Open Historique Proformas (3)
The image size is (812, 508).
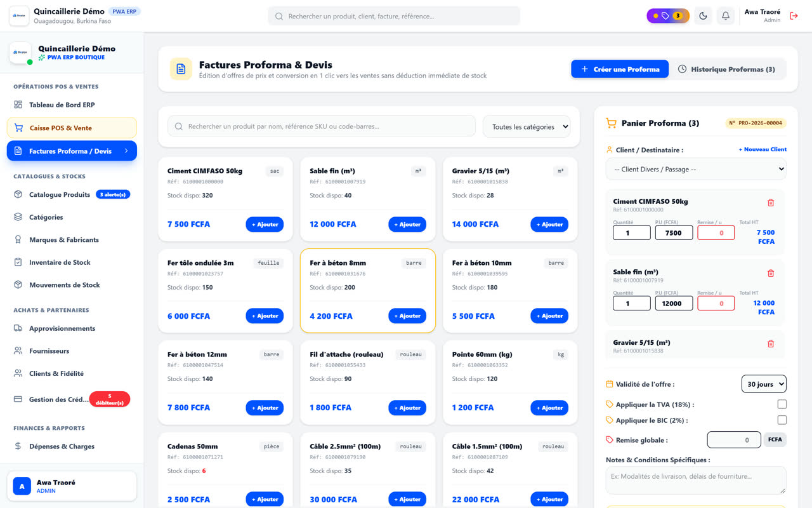coord(726,69)
